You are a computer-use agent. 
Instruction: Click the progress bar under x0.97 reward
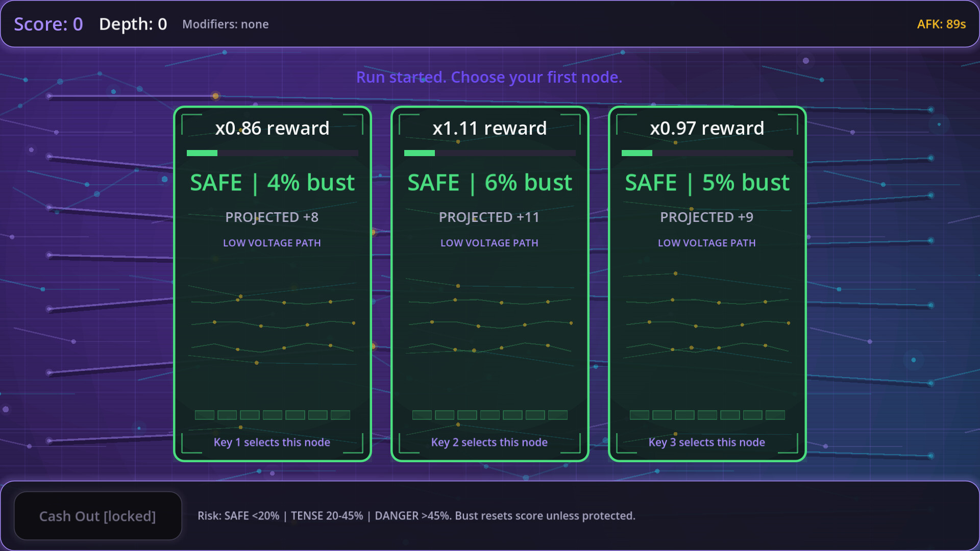click(x=707, y=153)
